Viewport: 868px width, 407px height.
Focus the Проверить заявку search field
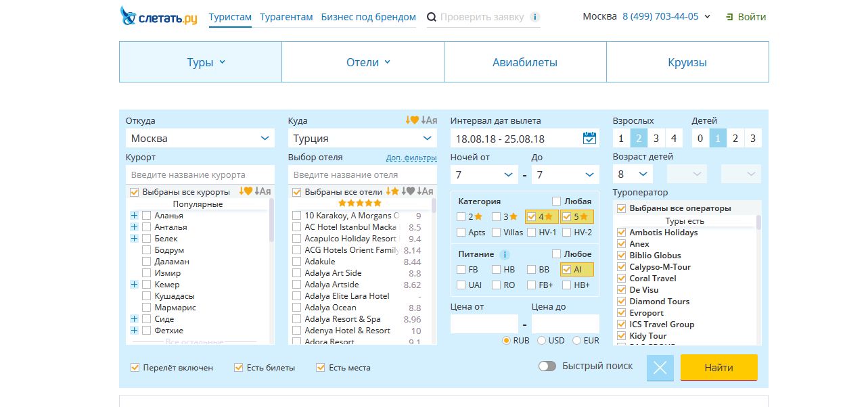(482, 17)
